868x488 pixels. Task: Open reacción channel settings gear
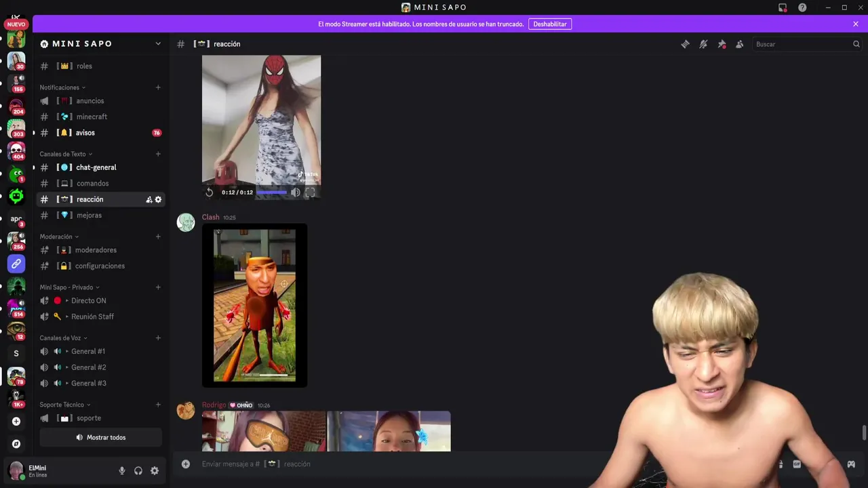tap(159, 199)
